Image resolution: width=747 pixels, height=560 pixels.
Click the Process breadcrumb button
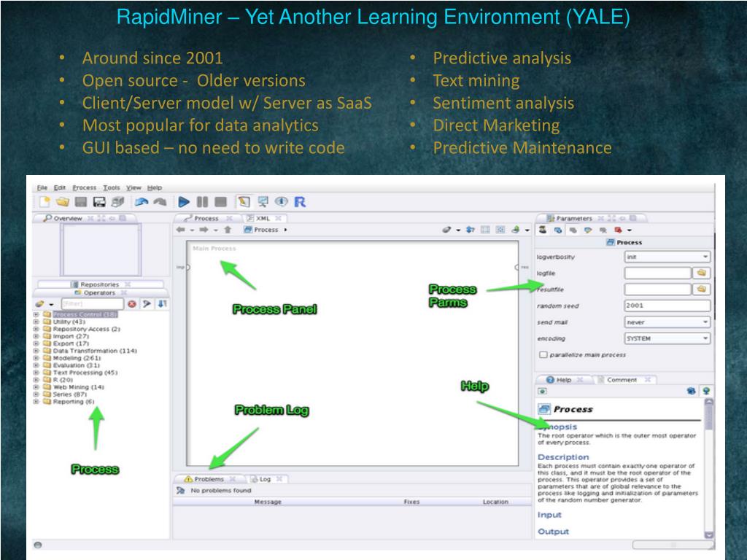(261, 230)
